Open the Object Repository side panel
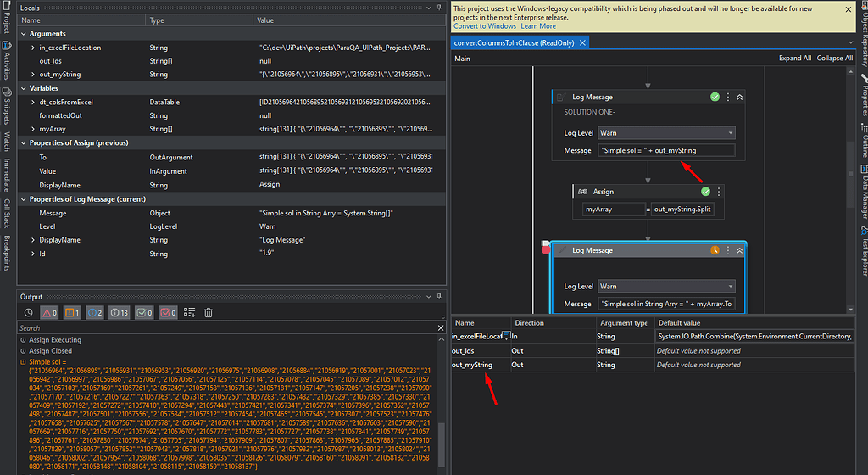Viewport: 868px width, 475px height. pyautogui.click(x=864, y=34)
